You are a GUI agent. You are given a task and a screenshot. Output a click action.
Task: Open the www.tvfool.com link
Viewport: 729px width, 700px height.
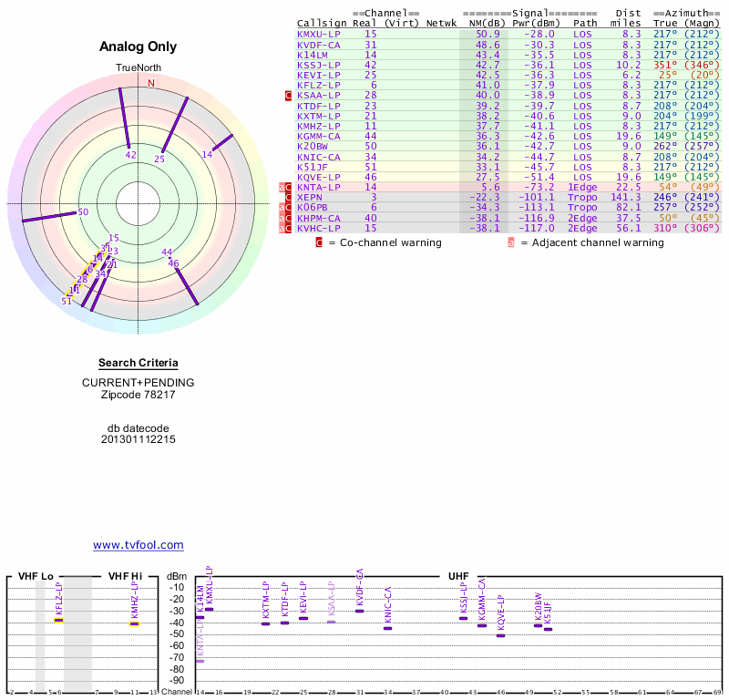point(139,545)
